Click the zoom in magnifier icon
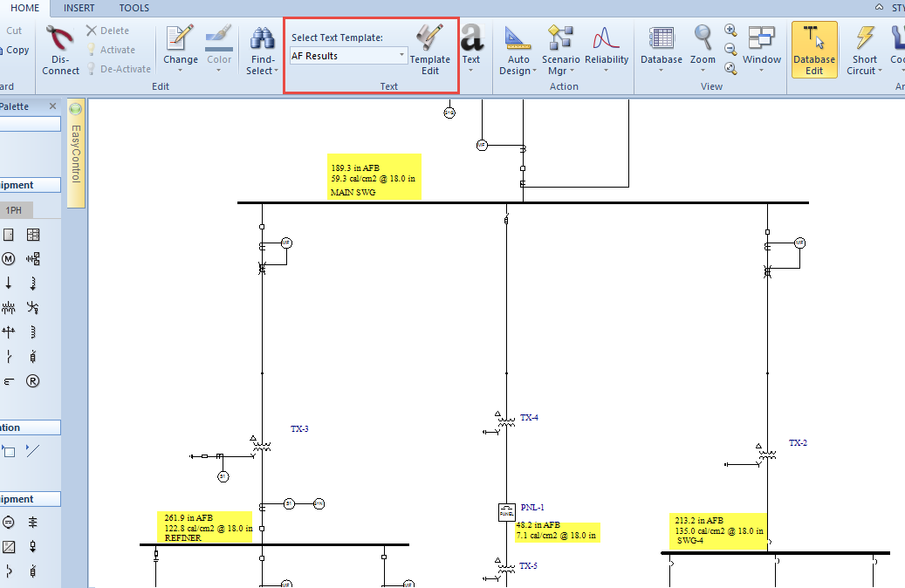 click(x=730, y=31)
